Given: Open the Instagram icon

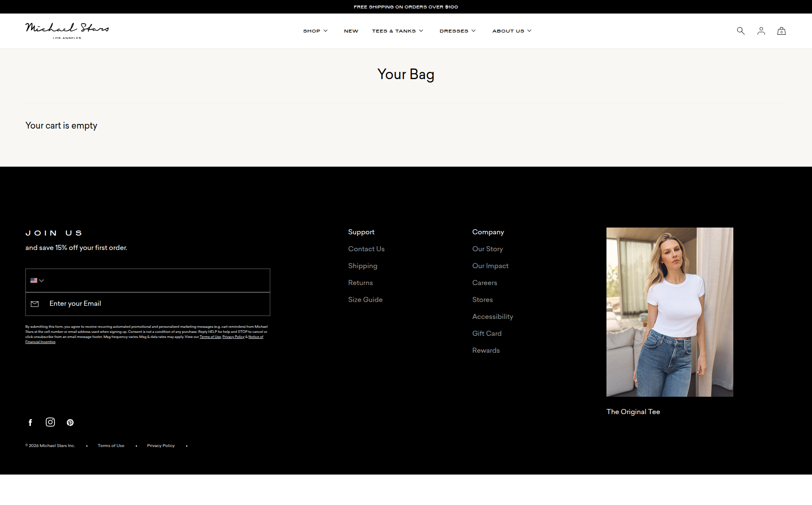Looking at the screenshot, I should pyautogui.click(x=50, y=422).
